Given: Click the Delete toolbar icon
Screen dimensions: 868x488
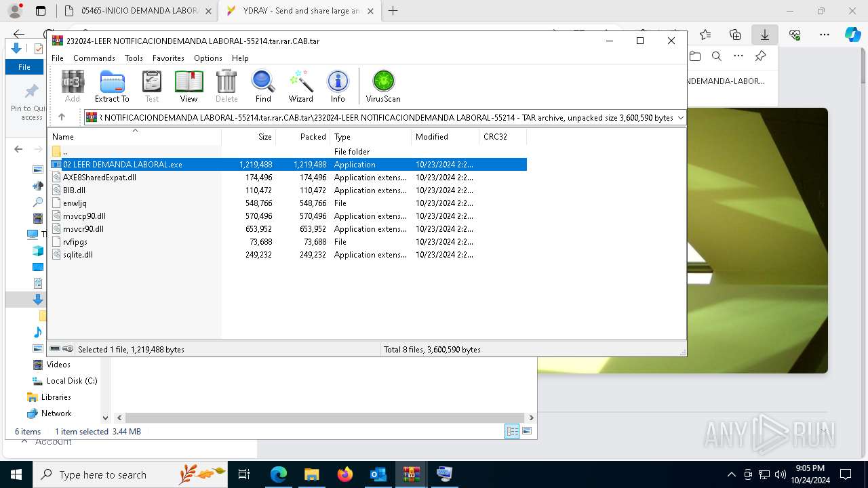Looking at the screenshot, I should 226,86.
